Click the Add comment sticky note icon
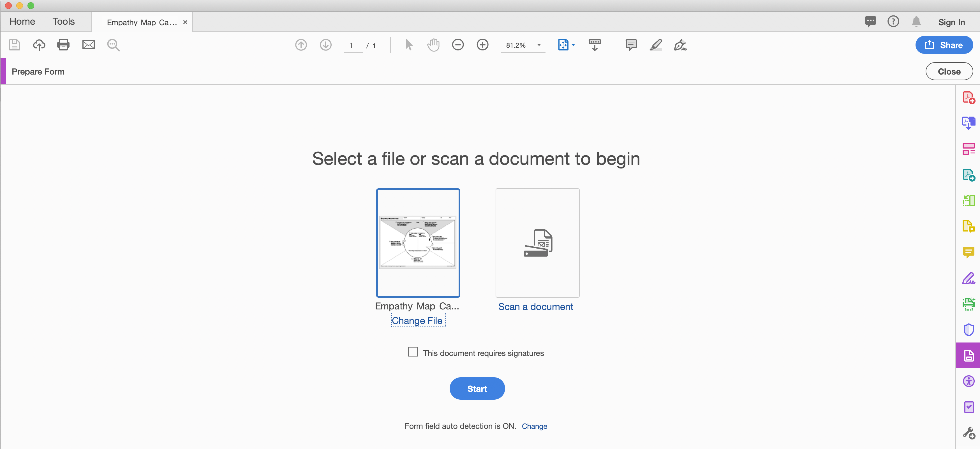This screenshot has width=980, height=449. pyautogui.click(x=631, y=45)
